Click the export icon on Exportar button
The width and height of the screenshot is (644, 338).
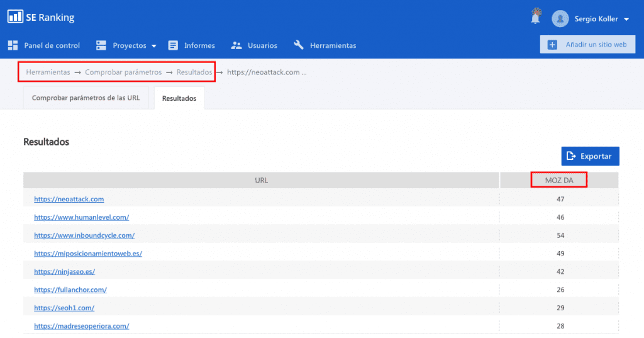point(571,156)
